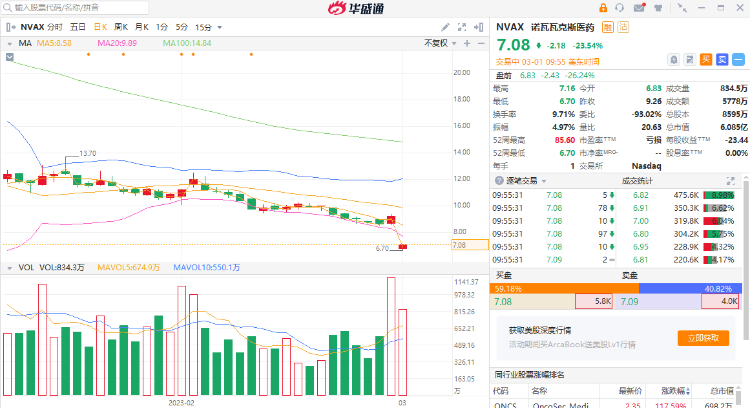Click the MAVOL5:674.9万 label
The height and width of the screenshot is (408, 750).
tap(128, 268)
